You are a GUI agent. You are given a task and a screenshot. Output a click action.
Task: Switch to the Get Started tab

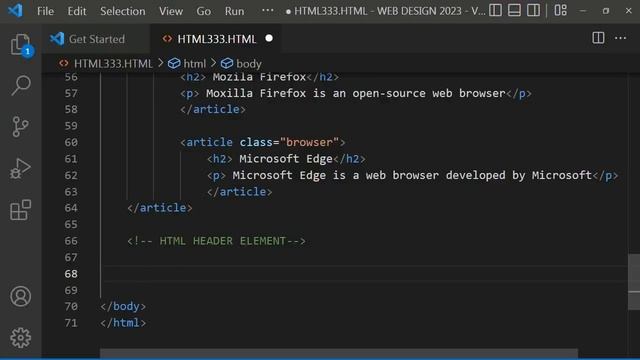(96, 39)
